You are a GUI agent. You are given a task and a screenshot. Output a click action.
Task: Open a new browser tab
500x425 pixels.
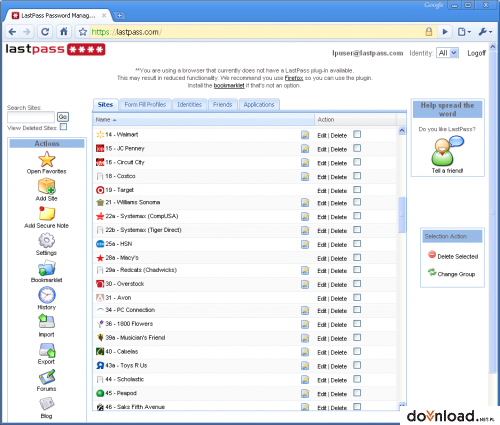119,15
